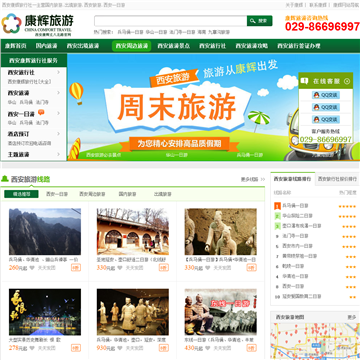Screen dimensions: 360x360
Task: Click the 康辉旅游 flower logo
Action: [x=11, y=23]
